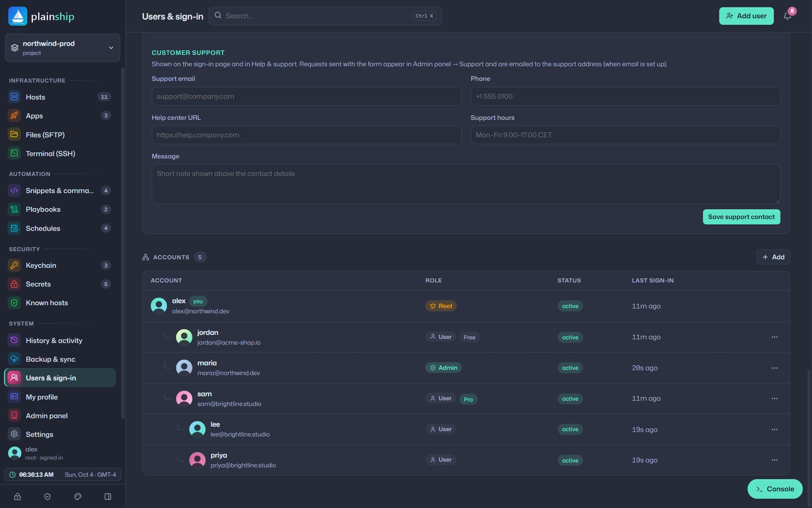The width and height of the screenshot is (812, 508).
Task: Expand the northwind-prod project selector
Action: pos(63,48)
